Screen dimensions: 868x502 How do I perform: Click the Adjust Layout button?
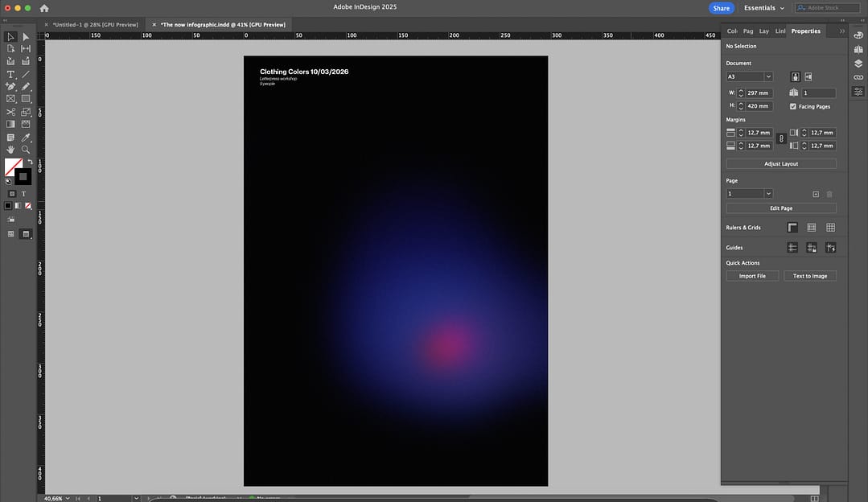780,163
